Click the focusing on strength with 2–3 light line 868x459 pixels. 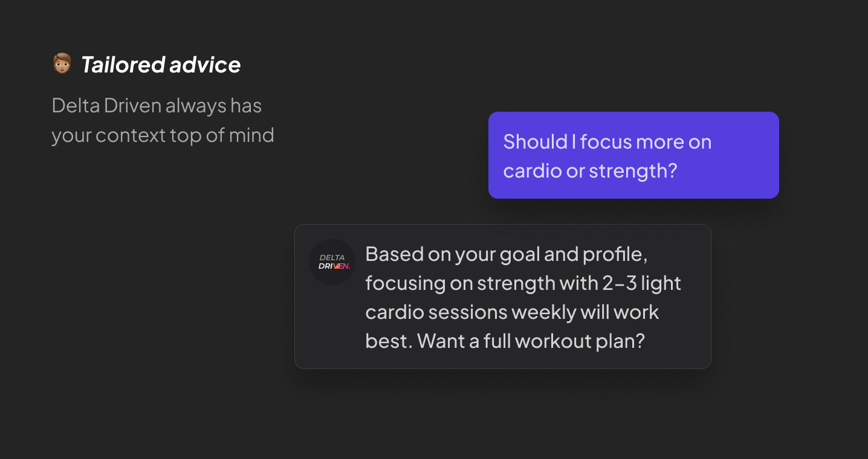(523, 283)
